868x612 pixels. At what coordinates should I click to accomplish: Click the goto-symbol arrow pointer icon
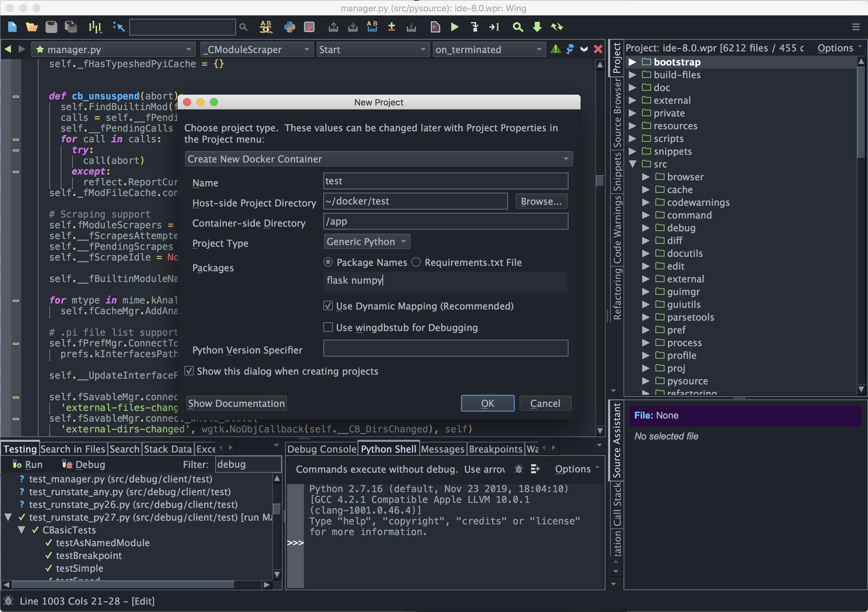click(x=119, y=27)
